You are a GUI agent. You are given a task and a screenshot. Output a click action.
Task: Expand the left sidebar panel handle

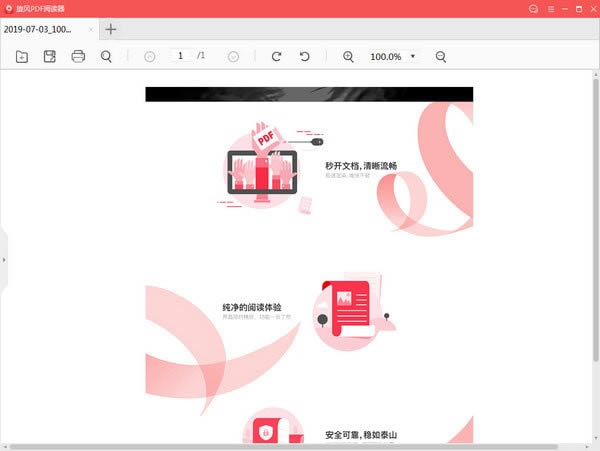3,260
